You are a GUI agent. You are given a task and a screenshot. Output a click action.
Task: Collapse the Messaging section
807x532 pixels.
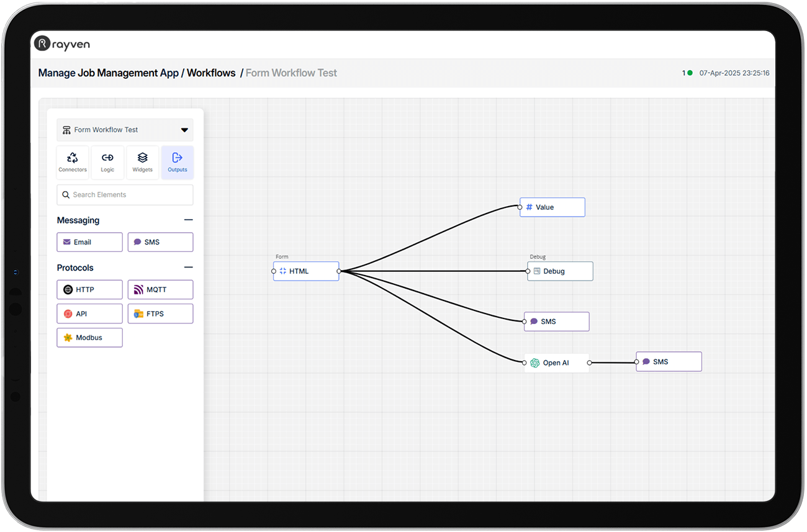click(x=188, y=220)
